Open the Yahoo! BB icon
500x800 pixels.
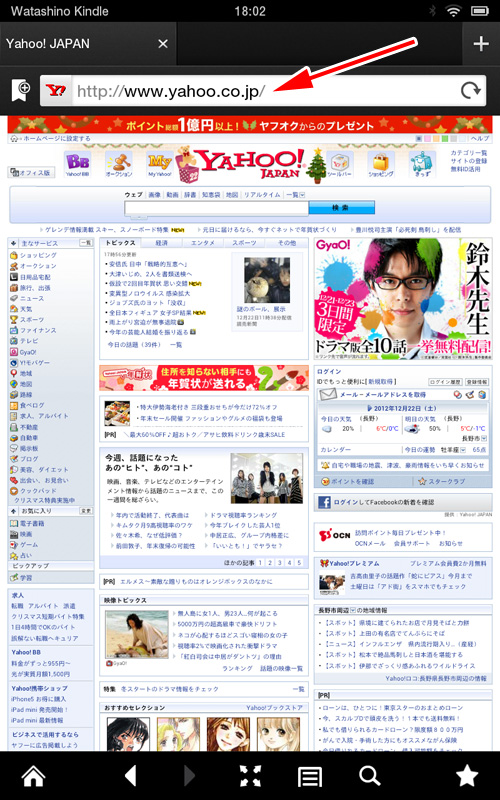tap(78, 164)
